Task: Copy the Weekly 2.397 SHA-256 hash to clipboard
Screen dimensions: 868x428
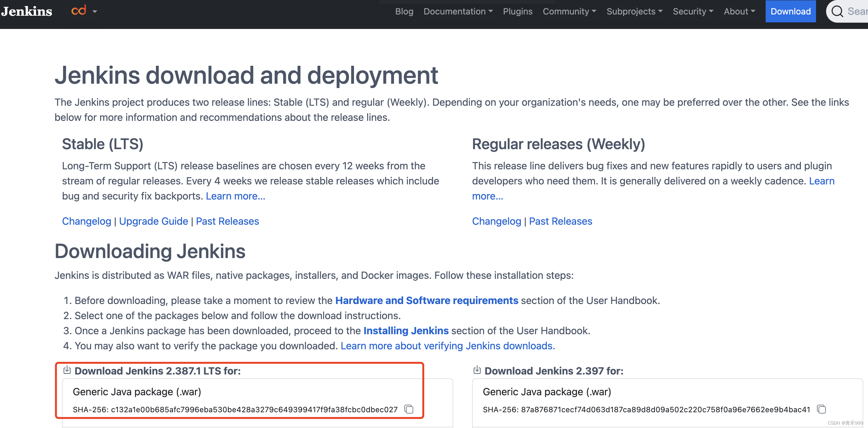Action: [821, 409]
